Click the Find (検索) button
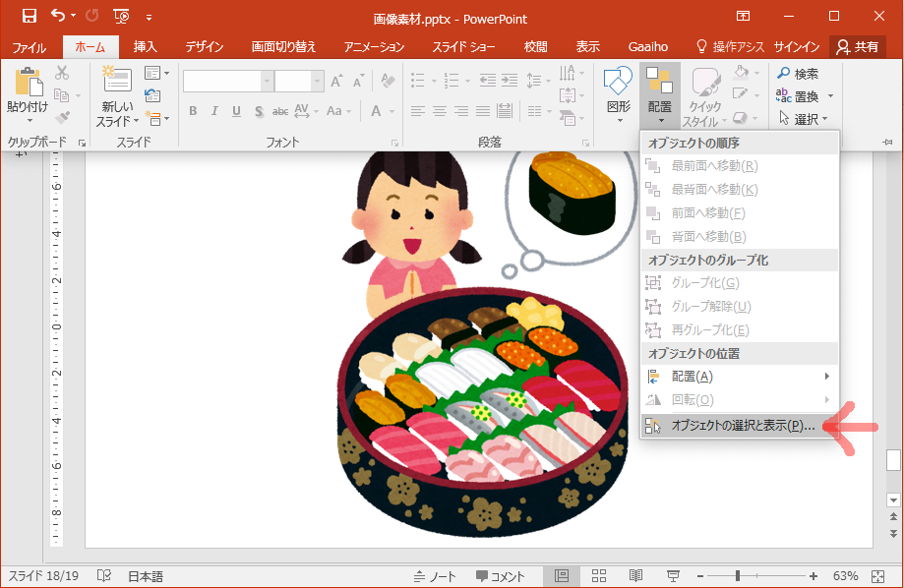Image resolution: width=904 pixels, height=588 pixels. tap(797, 74)
